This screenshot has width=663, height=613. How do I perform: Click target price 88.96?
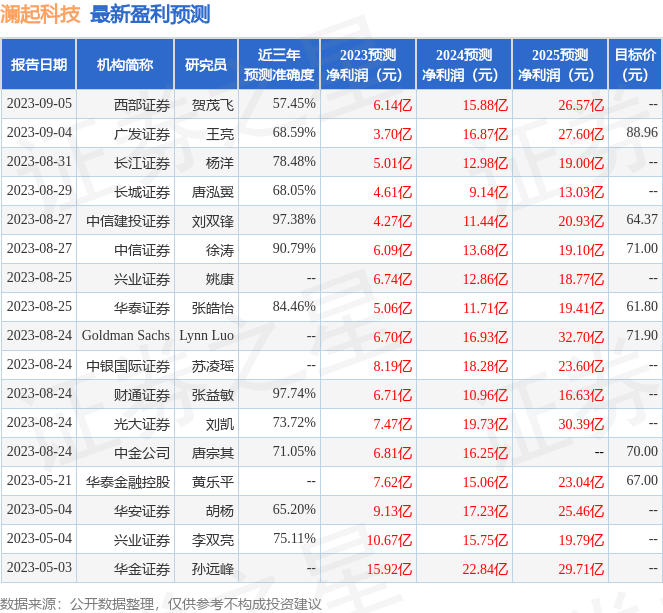(x=642, y=132)
